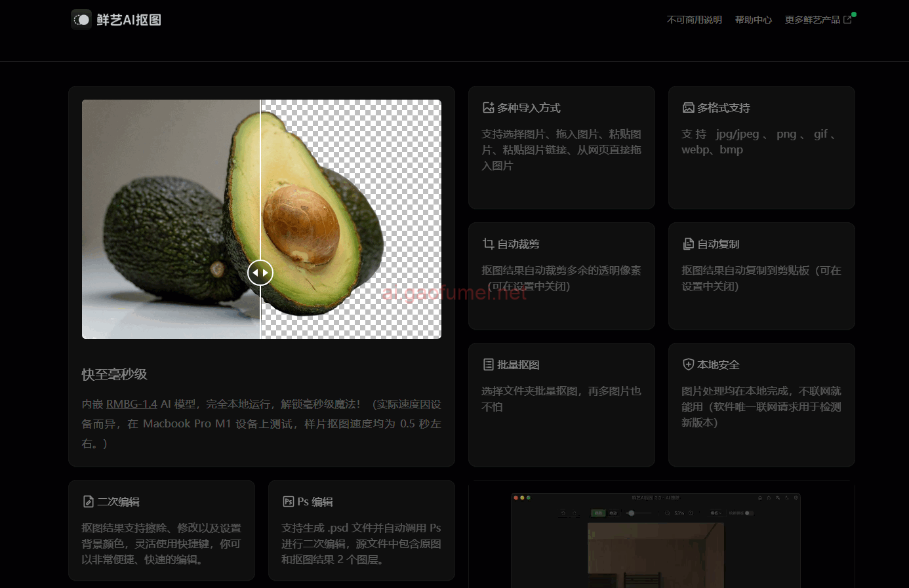This screenshot has width=909, height=588.
Task: Open the dropdown in the app preview toolbar
Action: (x=715, y=513)
